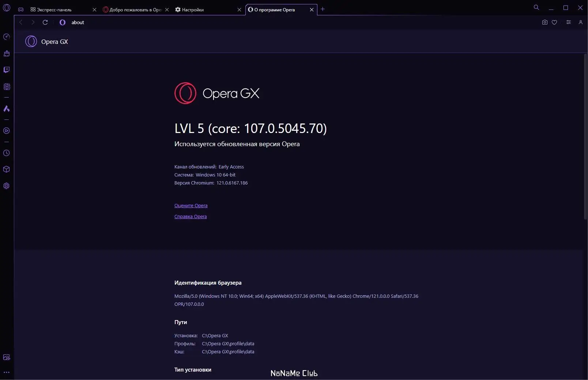Image resolution: width=588 pixels, height=380 pixels.
Task: Reload the about page
Action: point(45,22)
